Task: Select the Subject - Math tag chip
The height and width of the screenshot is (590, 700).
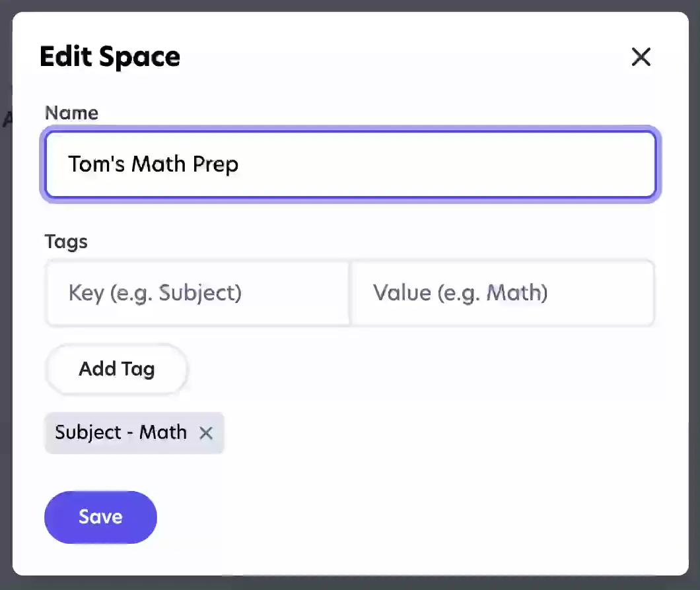Action: [x=121, y=433]
